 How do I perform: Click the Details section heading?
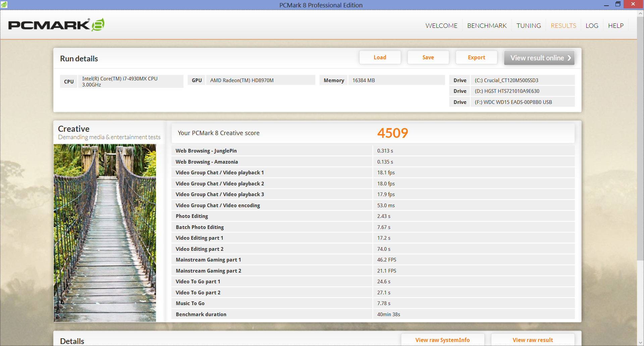pos(72,341)
